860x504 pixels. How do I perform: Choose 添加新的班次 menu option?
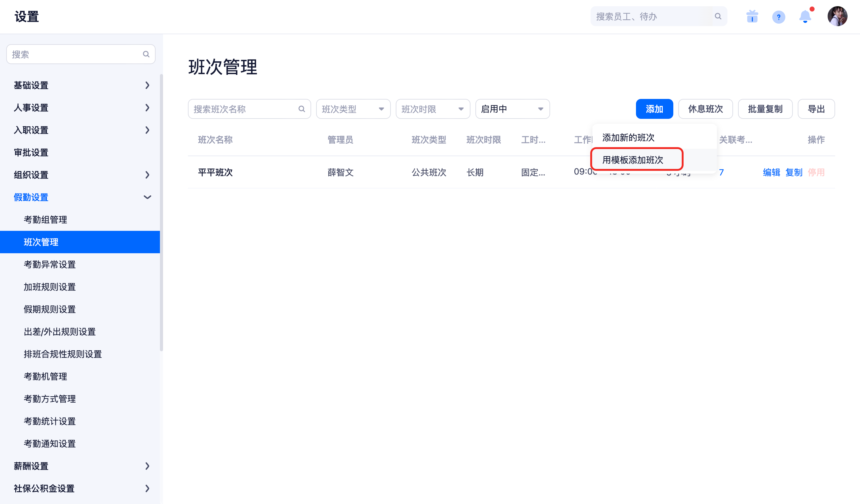pos(628,138)
